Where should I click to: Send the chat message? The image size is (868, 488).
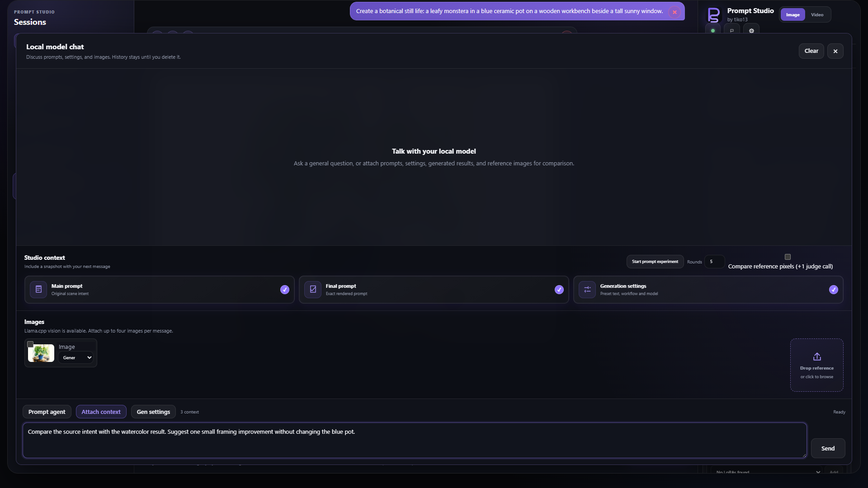(x=828, y=448)
